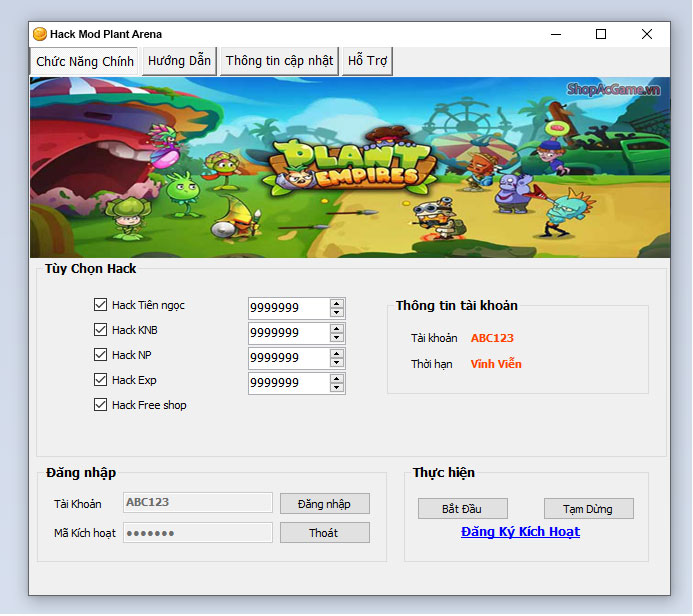Increase Hack Tiên ngọc value with up arrow

[x=337, y=304]
